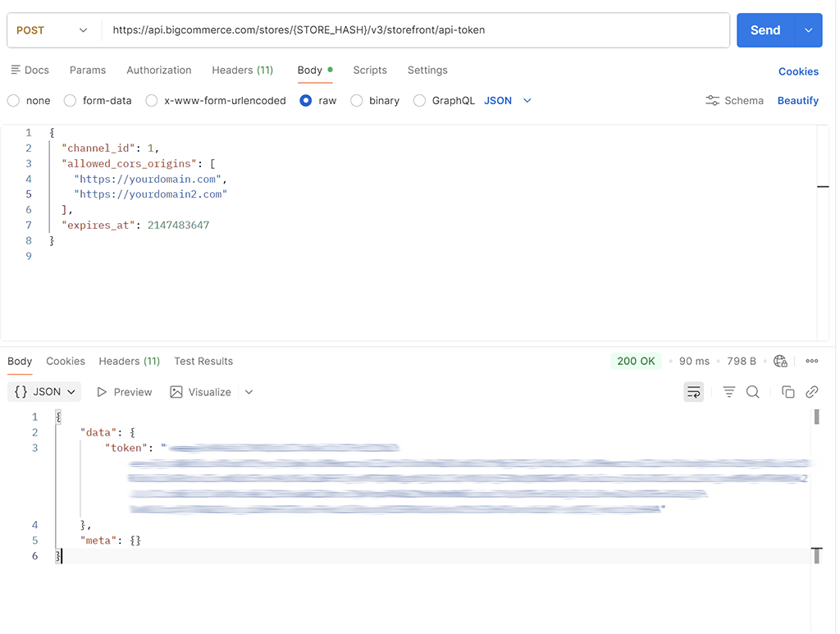Image resolution: width=840 pixels, height=634 pixels.
Task: Expand the Visualize options chevron
Action: (249, 392)
